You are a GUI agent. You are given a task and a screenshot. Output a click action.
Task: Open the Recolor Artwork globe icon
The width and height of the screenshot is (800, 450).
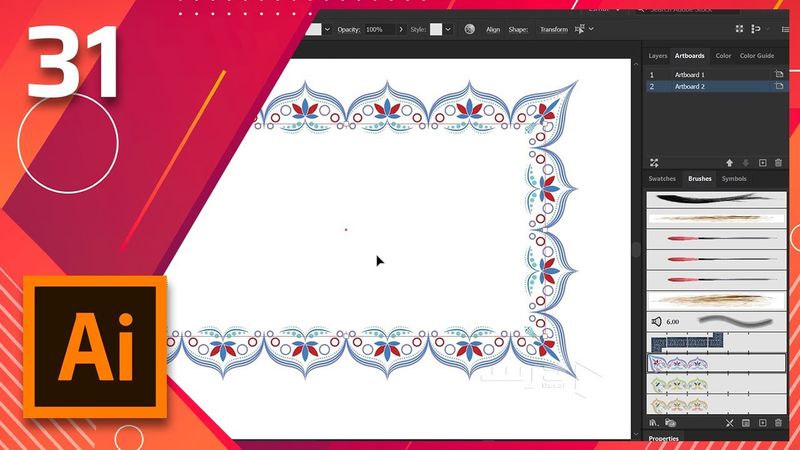tap(469, 29)
